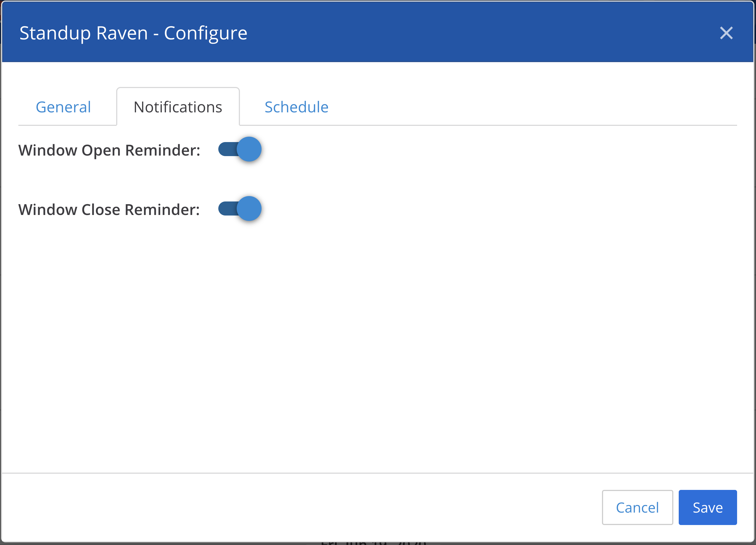This screenshot has width=756, height=545.
Task: Disable the Window Open Reminder toggle
Action: (x=240, y=149)
